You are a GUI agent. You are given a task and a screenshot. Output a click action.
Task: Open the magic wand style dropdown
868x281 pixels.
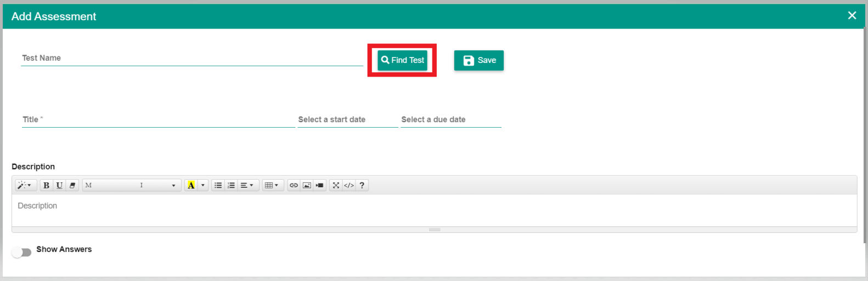[x=25, y=185]
